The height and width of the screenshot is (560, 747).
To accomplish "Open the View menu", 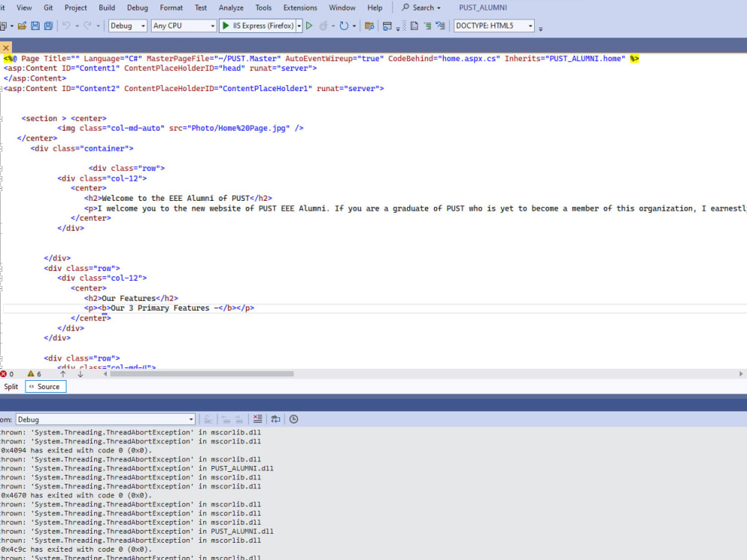I will tap(24, 7).
